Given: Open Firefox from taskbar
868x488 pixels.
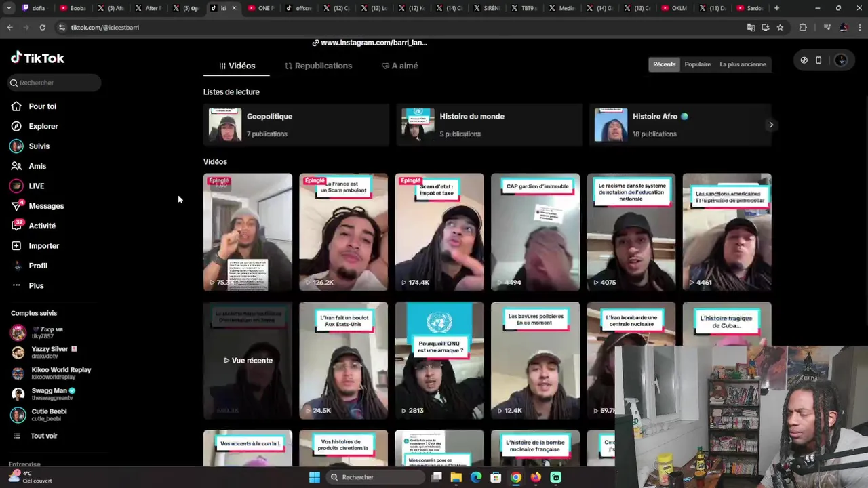Looking at the screenshot, I should (536, 477).
